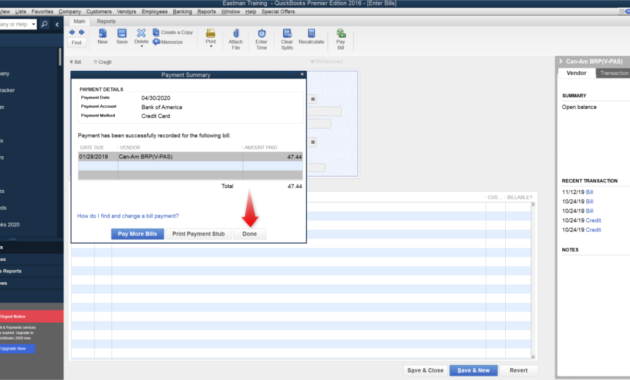
Task: Switch to the Reports ribbon tab
Action: coord(106,21)
